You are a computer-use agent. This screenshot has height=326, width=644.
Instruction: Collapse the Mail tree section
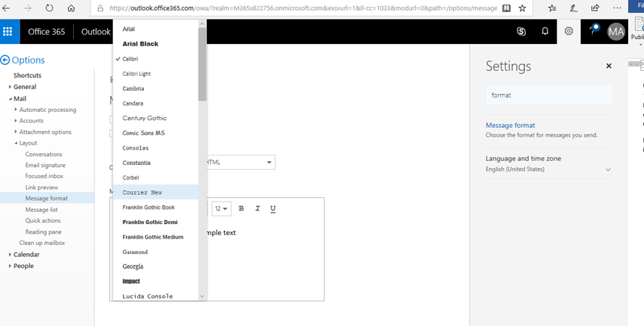(x=10, y=99)
